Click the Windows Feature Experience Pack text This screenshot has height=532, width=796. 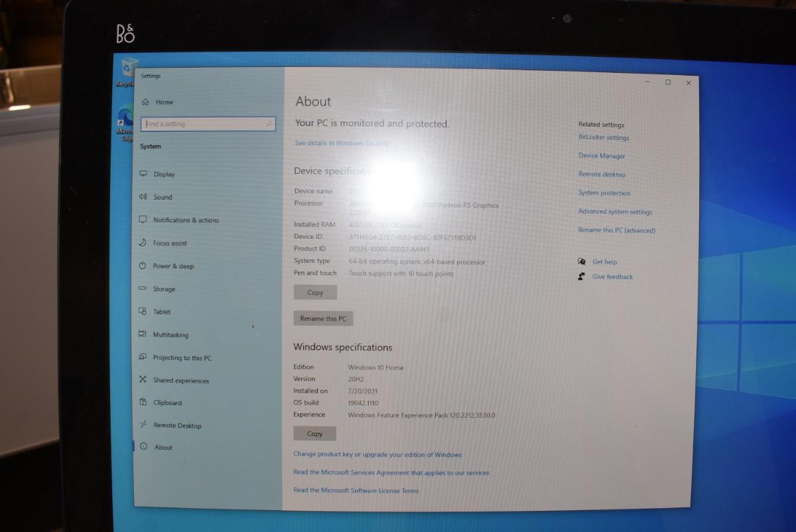(x=422, y=415)
